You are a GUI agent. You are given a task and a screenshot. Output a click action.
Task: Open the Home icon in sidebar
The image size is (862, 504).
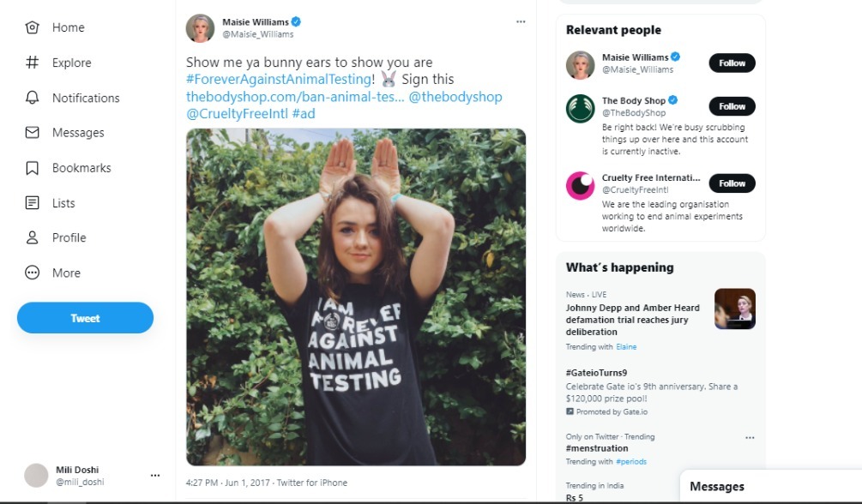pyautogui.click(x=33, y=27)
